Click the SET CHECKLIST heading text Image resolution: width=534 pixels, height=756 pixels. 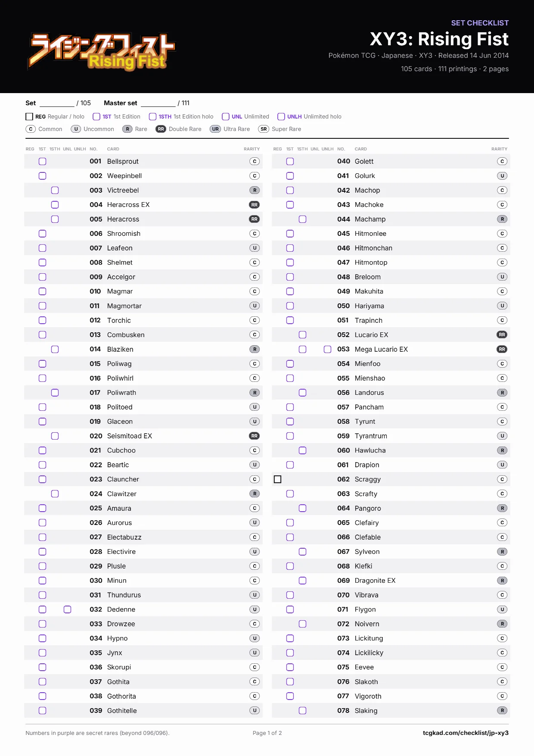click(480, 23)
